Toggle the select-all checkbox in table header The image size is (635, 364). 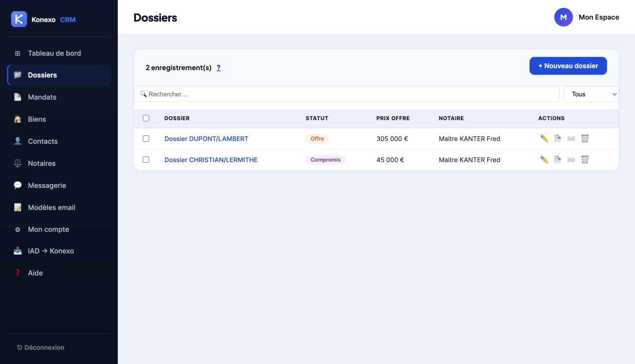146,118
